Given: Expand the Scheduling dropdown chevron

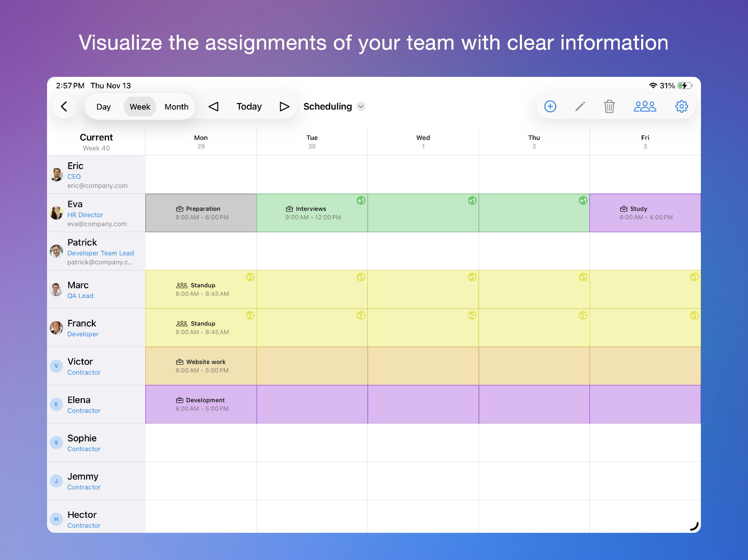Looking at the screenshot, I should 361,107.
